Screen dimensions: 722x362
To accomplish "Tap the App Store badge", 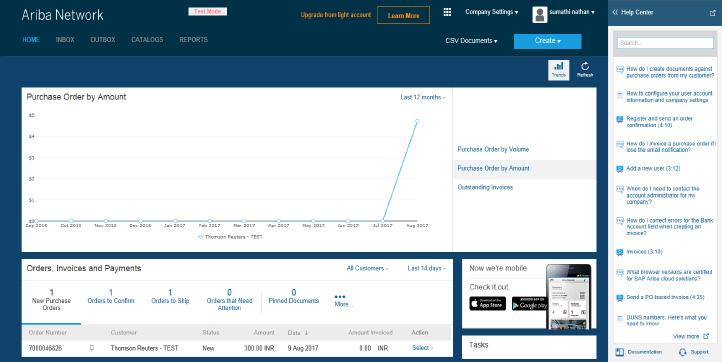I will (488, 304).
